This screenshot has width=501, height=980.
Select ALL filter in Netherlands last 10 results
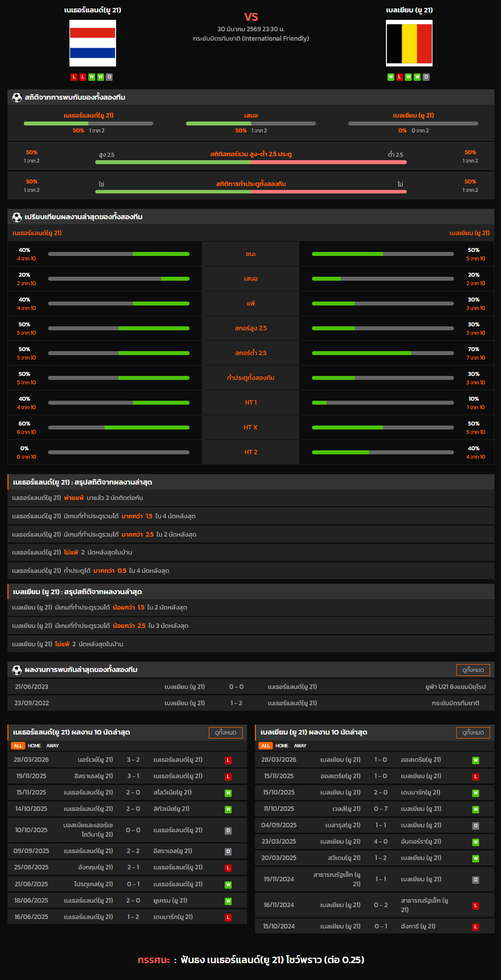point(18,746)
